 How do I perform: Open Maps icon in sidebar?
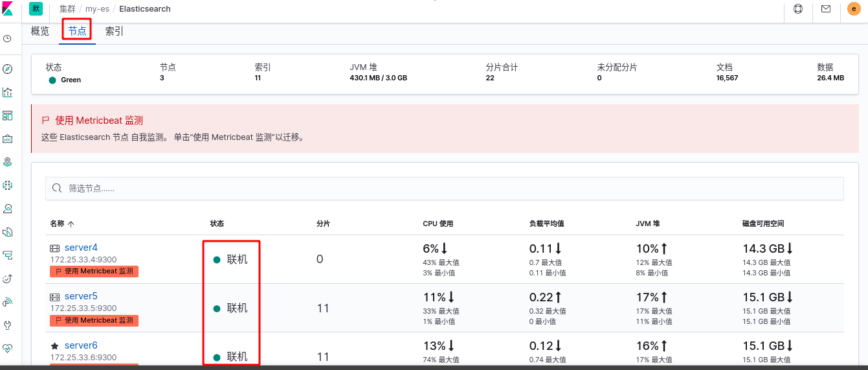click(7, 162)
